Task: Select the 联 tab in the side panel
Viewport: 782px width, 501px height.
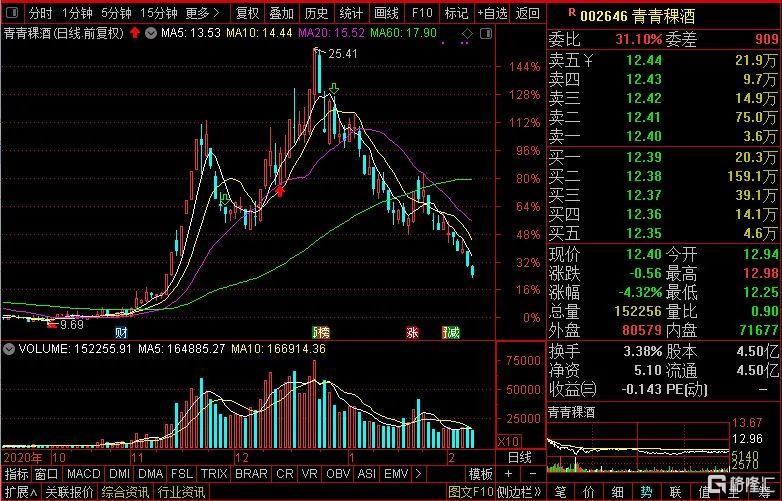Action: [675, 492]
